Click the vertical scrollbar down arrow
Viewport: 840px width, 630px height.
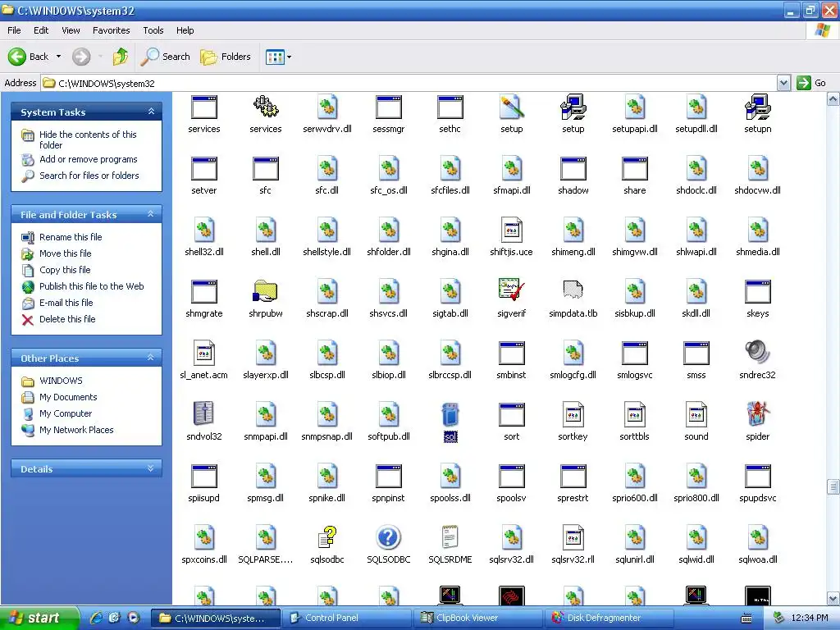tap(833, 598)
